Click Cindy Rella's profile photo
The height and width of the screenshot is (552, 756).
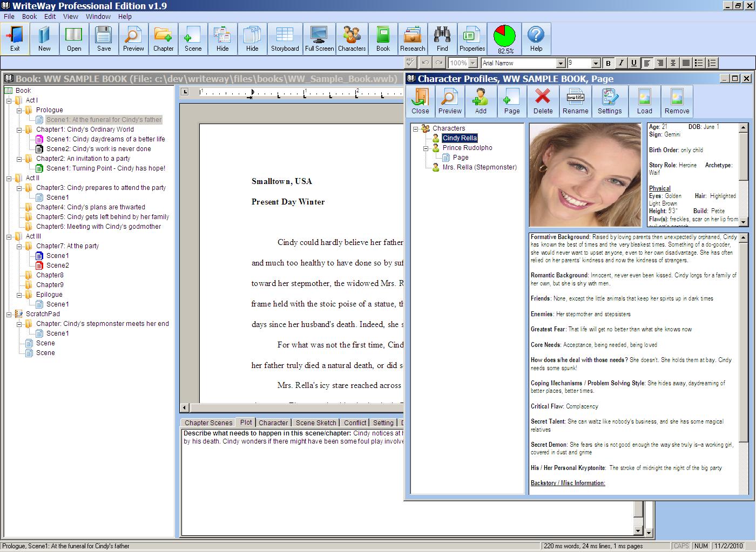tap(585, 175)
